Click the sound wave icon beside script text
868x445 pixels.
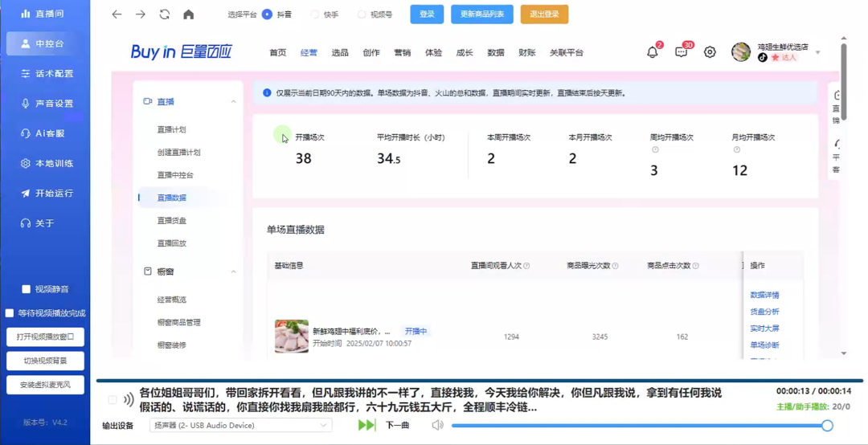129,399
